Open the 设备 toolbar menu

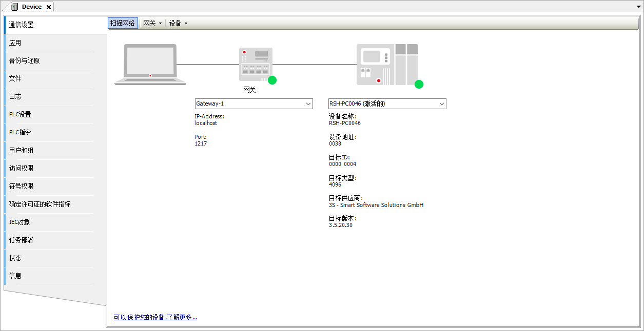tap(178, 23)
